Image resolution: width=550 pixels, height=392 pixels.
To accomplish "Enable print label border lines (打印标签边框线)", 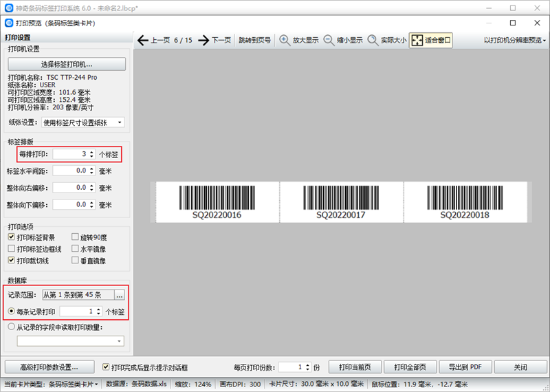I will (12, 249).
